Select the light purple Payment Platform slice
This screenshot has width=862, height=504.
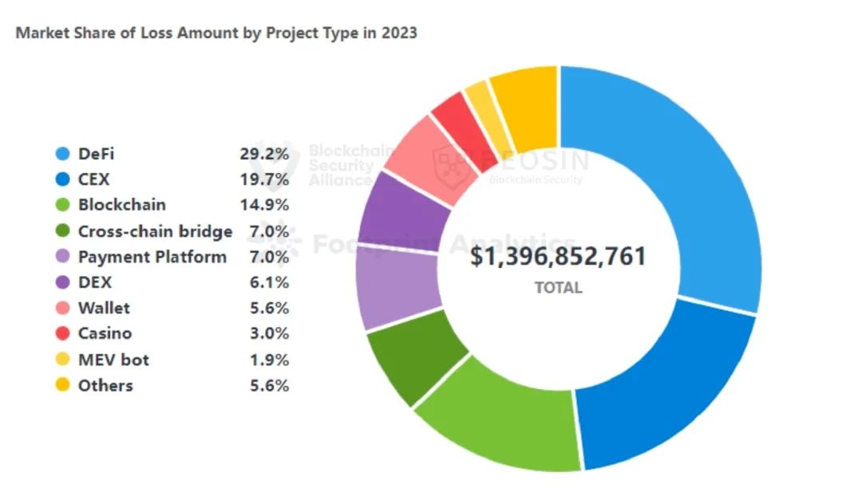coord(397,289)
